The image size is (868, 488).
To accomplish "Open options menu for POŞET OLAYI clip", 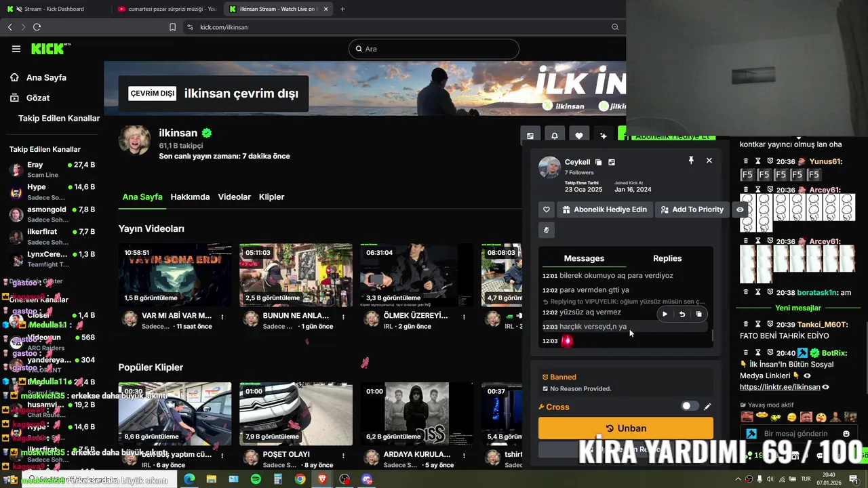I will pyautogui.click(x=343, y=456).
